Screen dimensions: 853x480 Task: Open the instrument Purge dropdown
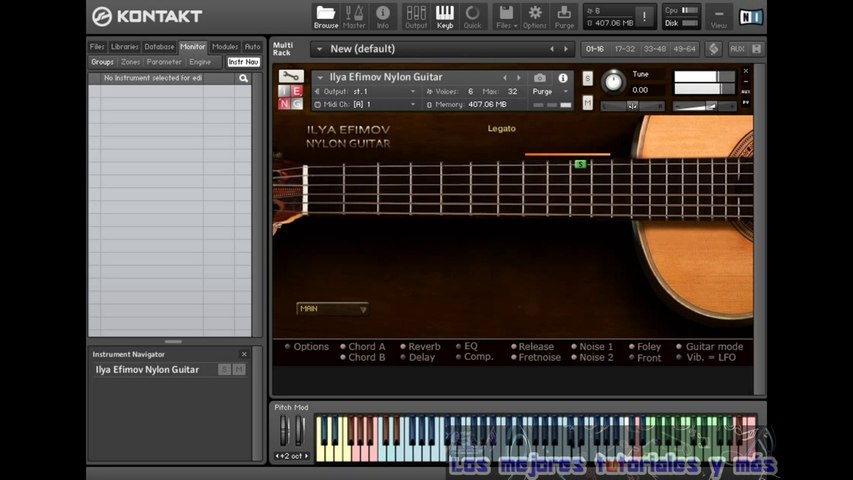click(x=551, y=91)
